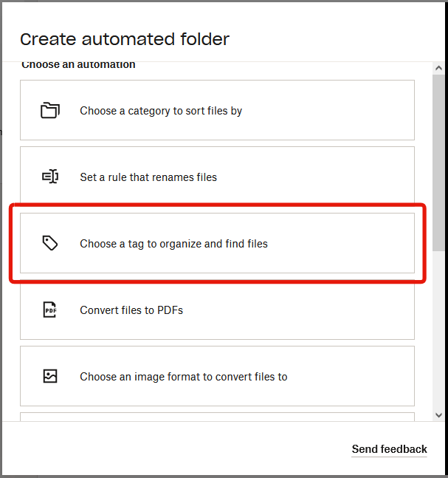Screen dimensions: 448x478
Task: Open the Send feedback link
Action: click(x=389, y=449)
